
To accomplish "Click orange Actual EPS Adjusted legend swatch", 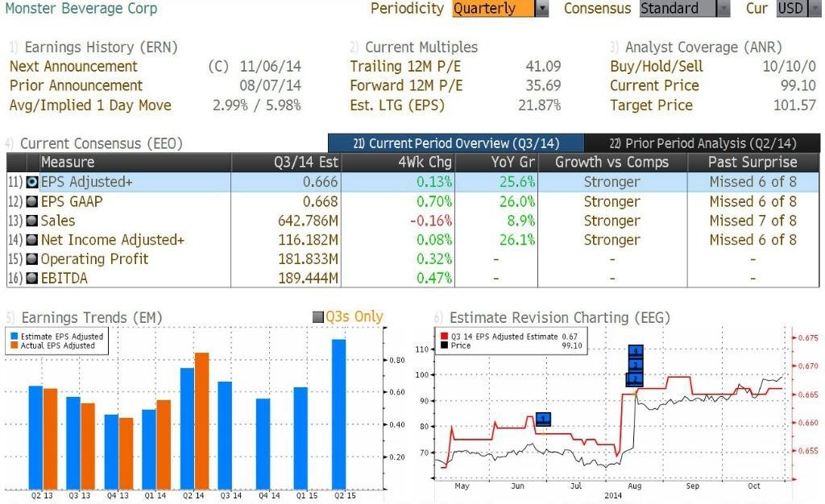I will tap(15, 346).
